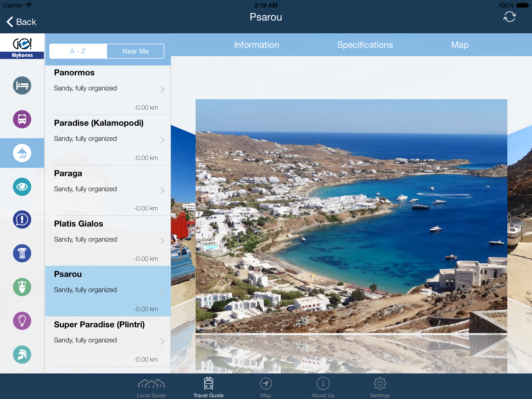Viewport: 532px width, 399px height.
Task: Tap the main Psarou bay photo
Action: click(x=351, y=216)
